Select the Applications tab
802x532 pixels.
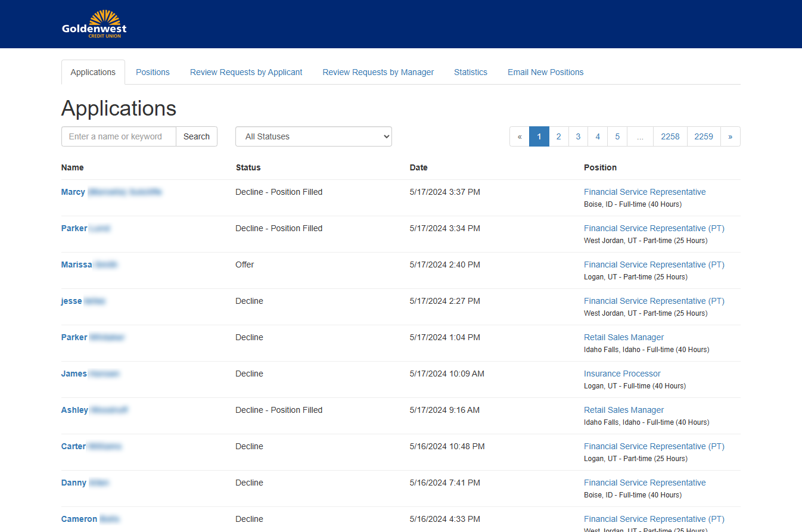[93, 72]
